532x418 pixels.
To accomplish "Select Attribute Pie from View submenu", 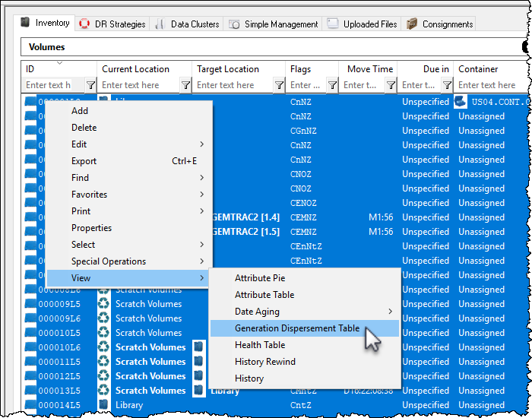I will (x=305, y=278).
